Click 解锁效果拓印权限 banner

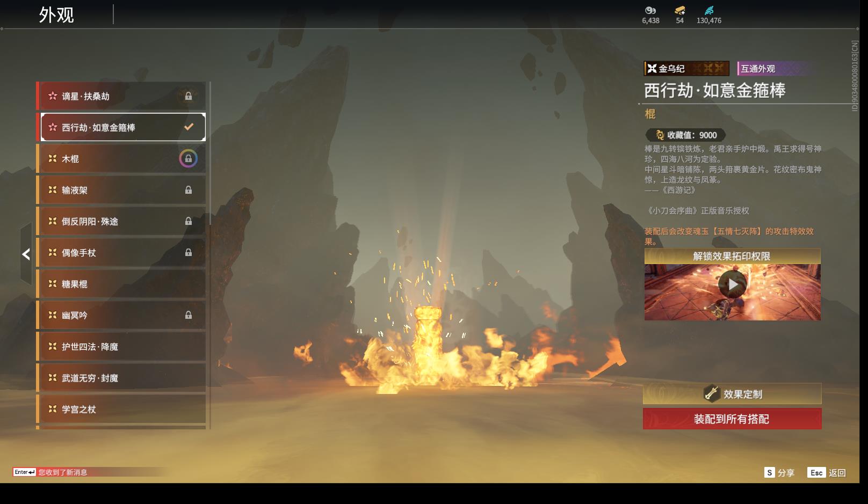[732, 256]
